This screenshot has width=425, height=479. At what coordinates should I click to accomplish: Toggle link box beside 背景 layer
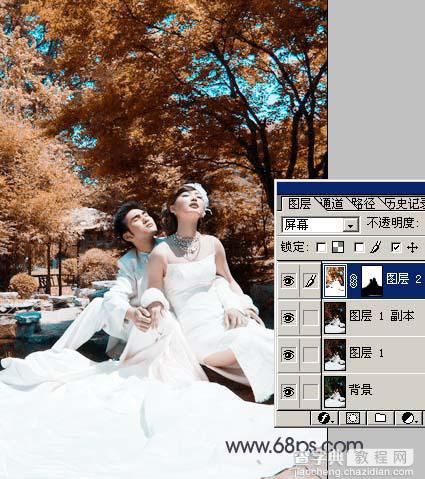coord(310,391)
